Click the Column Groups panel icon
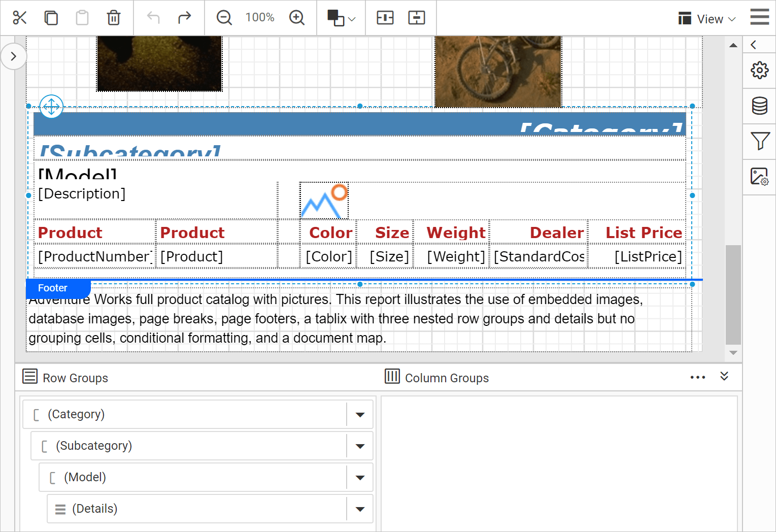The image size is (776, 532). tap(392, 376)
